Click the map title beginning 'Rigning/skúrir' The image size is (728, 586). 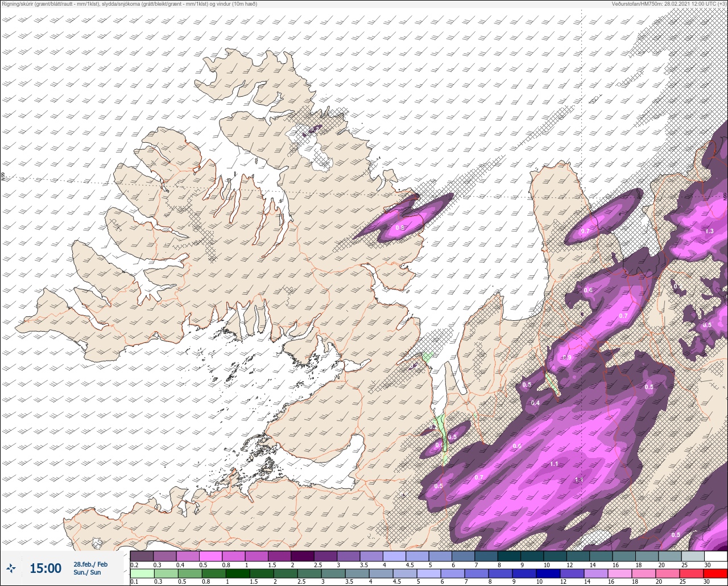pyautogui.click(x=130, y=3)
